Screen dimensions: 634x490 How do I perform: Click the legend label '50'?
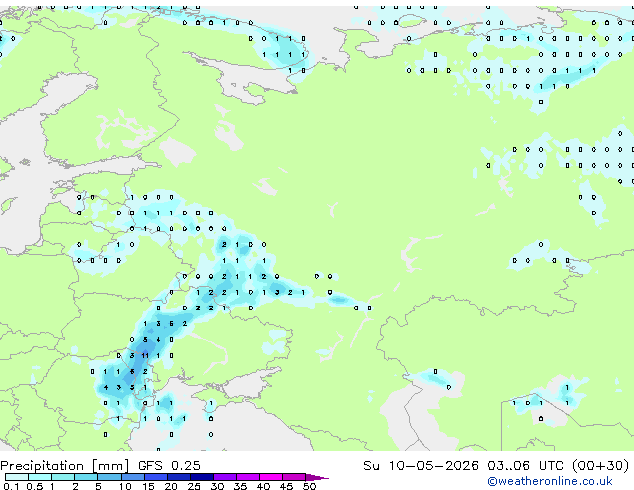pyautogui.click(x=309, y=486)
